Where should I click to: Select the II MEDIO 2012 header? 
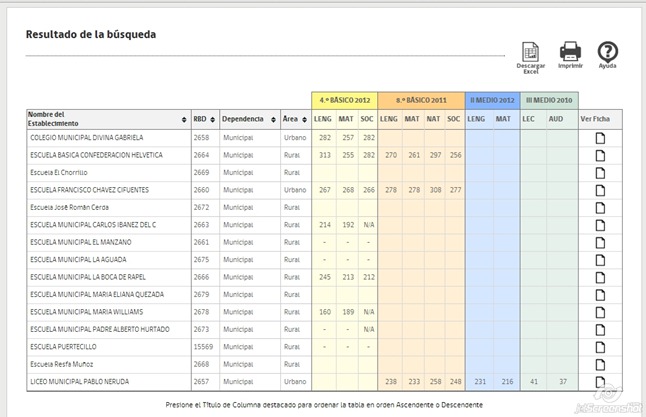(492, 101)
